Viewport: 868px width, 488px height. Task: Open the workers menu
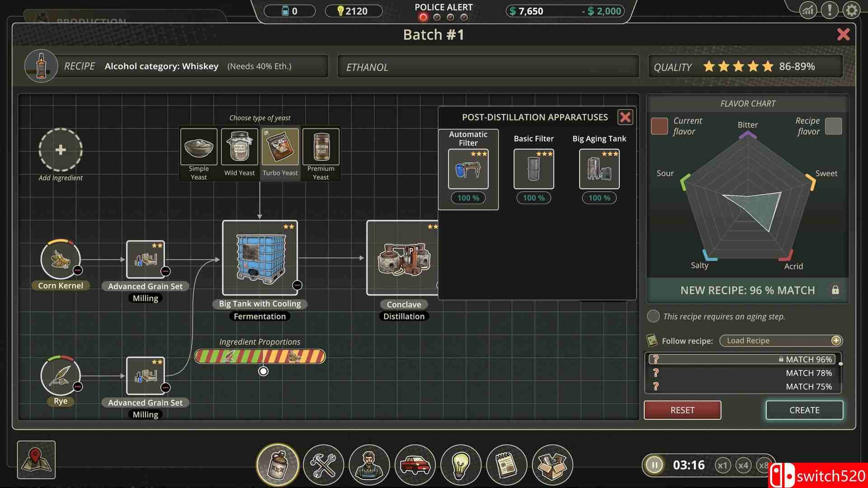point(369,465)
